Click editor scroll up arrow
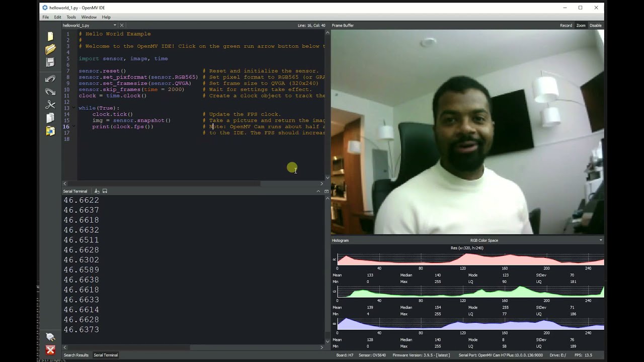 328,32
